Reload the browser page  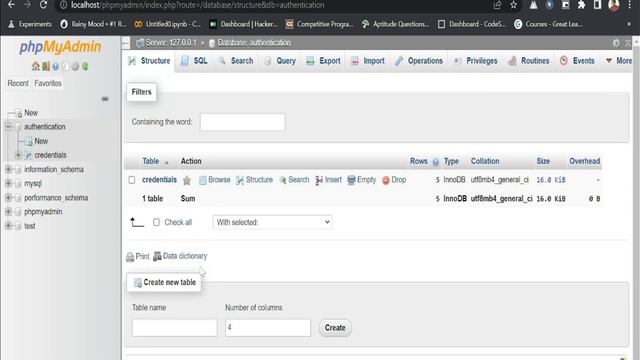pos(43,5)
